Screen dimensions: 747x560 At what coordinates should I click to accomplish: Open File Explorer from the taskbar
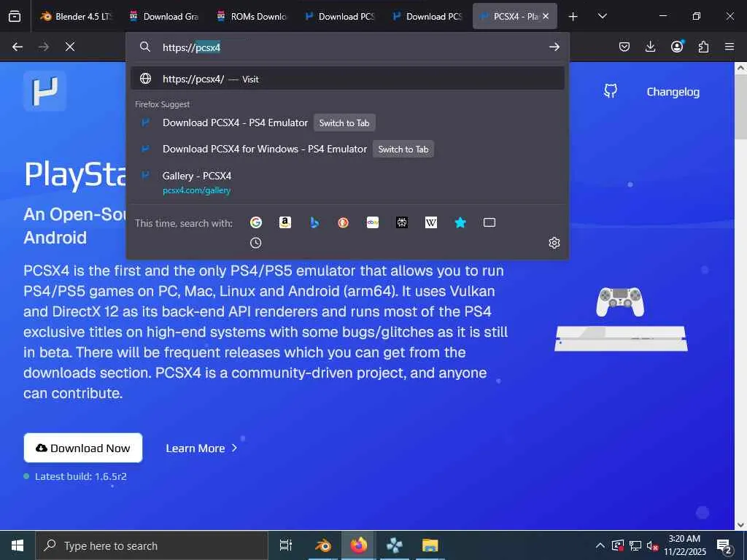[430, 545]
